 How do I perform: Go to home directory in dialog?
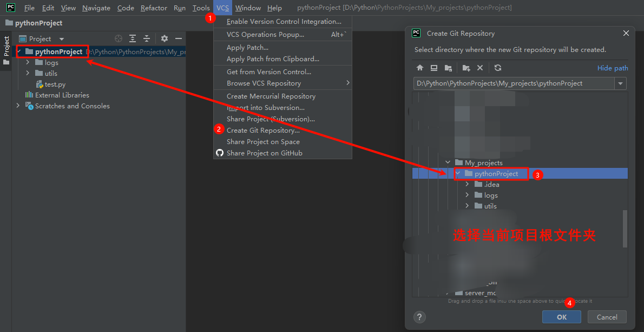click(x=420, y=68)
